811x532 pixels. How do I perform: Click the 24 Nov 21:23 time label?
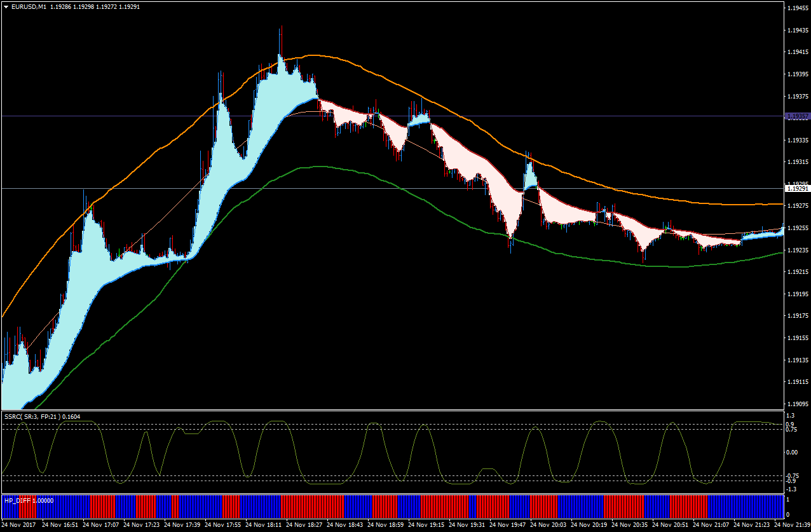click(x=751, y=526)
